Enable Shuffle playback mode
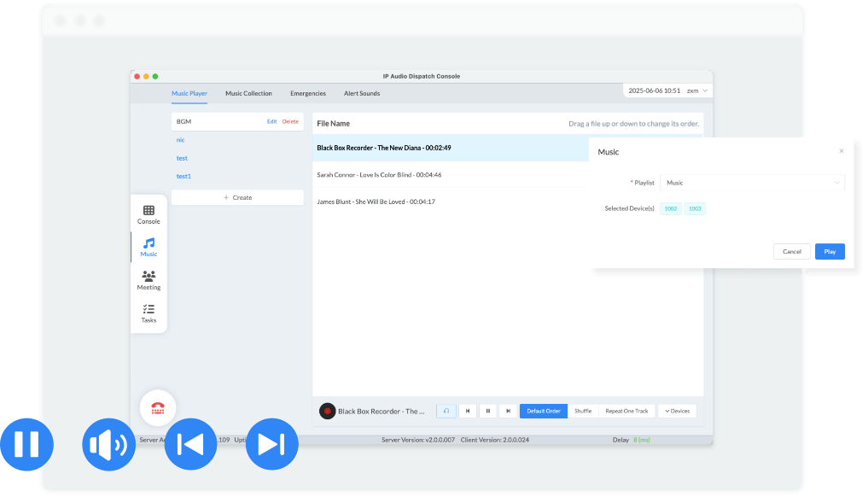Image resolution: width=868 pixels, height=497 pixels. click(583, 411)
